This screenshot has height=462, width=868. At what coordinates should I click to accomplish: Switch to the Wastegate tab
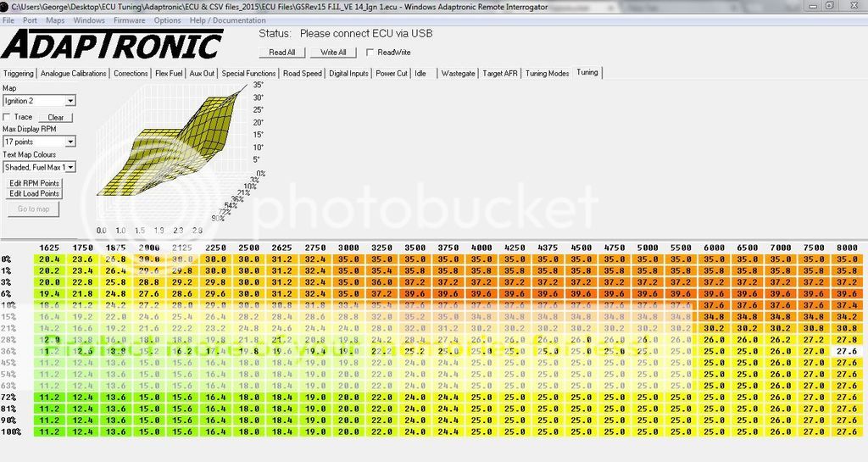tap(459, 74)
